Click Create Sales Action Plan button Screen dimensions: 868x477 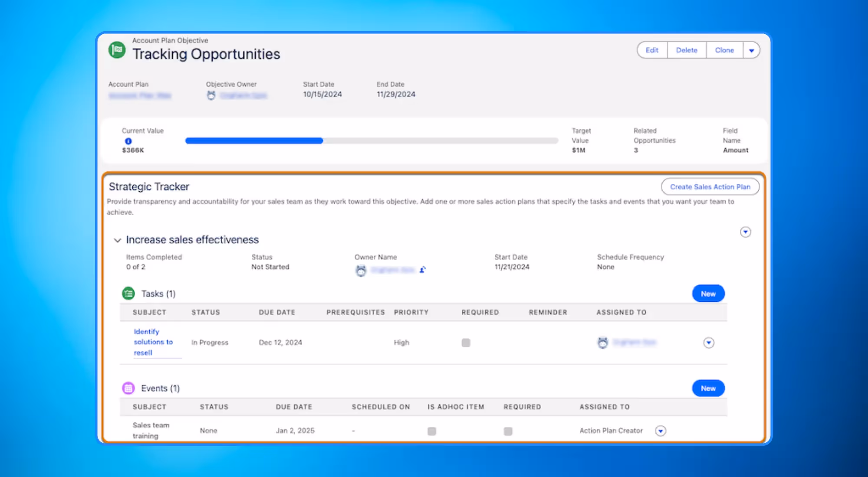coord(710,187)
